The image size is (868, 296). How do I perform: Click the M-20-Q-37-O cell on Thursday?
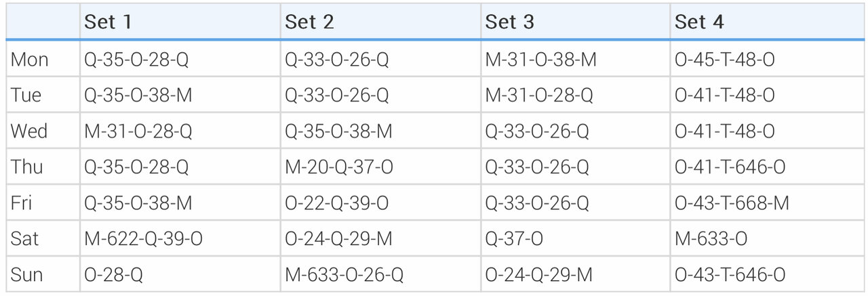click(338, 167)
